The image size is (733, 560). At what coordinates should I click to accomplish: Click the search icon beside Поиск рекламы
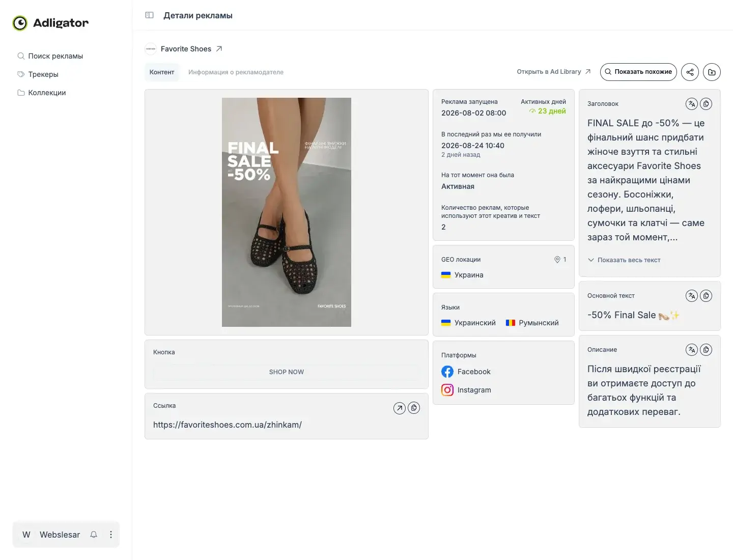(x=21, y=56)
